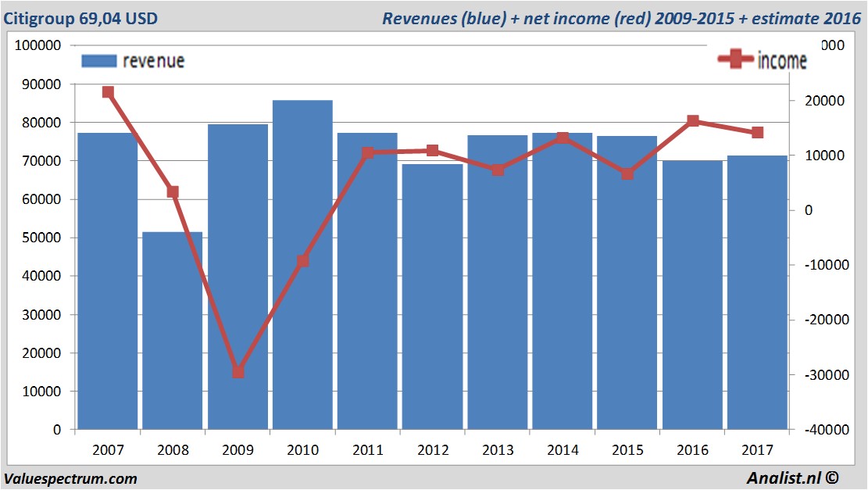Select the 2012 income data point
The image size is (868, 490).
[432, 151]
